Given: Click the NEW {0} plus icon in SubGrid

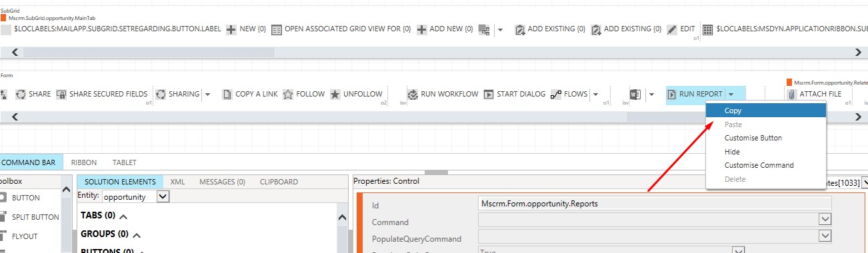Looking at the screenshot, I should (x=231, y=29).
